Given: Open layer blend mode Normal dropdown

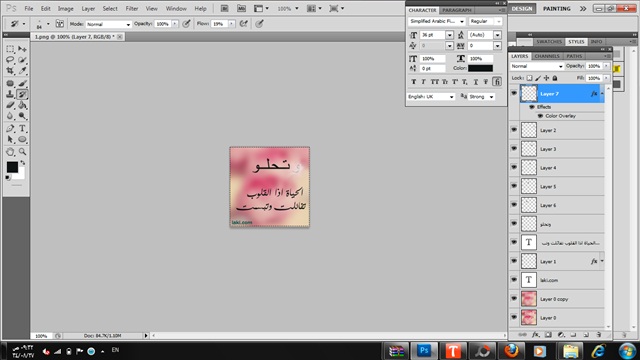Looking at the screenshot, I should (x=537, y=66).
